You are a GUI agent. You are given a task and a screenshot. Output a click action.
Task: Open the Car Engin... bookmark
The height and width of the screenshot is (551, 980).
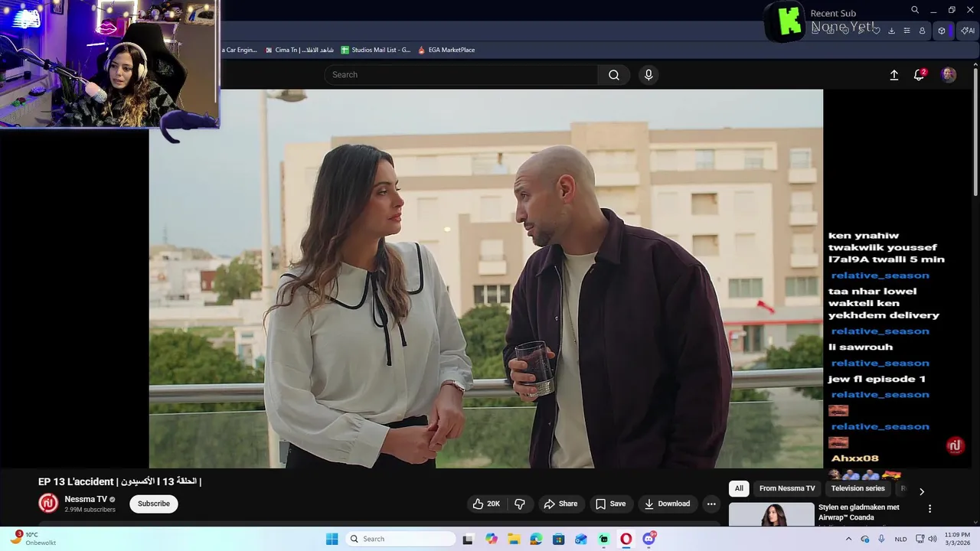click(x=240, y=50)
